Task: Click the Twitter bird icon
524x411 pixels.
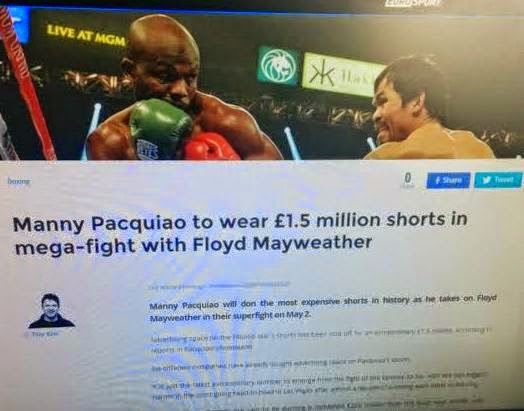Action: 486,180
